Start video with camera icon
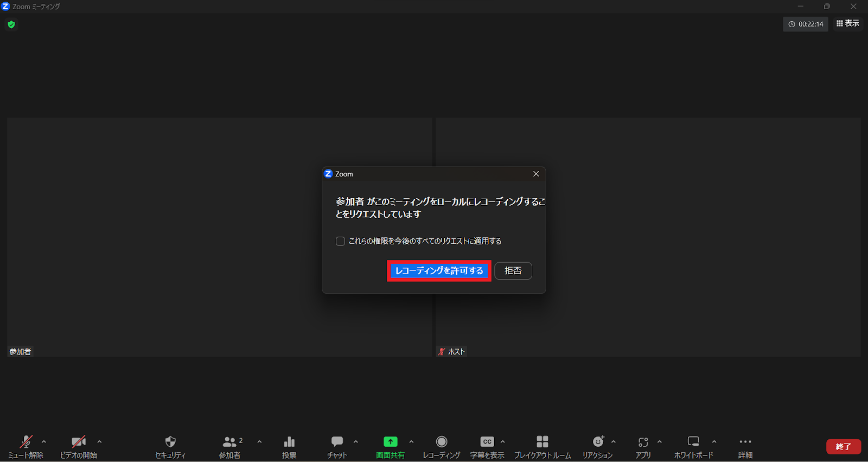 pos(78,442)
